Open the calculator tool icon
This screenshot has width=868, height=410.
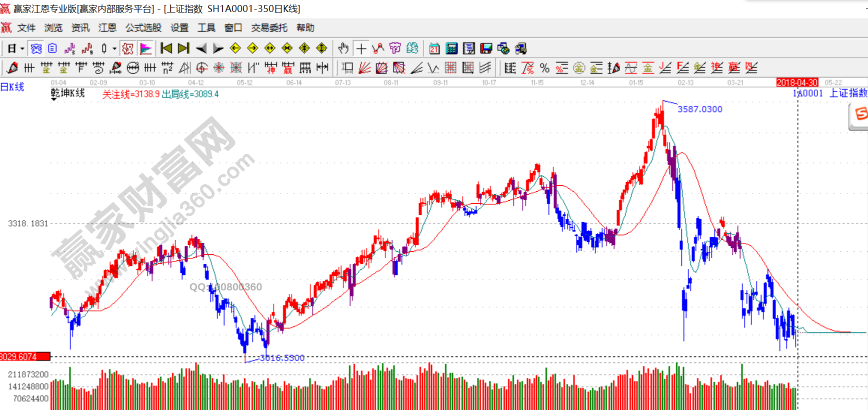[451, 49]
